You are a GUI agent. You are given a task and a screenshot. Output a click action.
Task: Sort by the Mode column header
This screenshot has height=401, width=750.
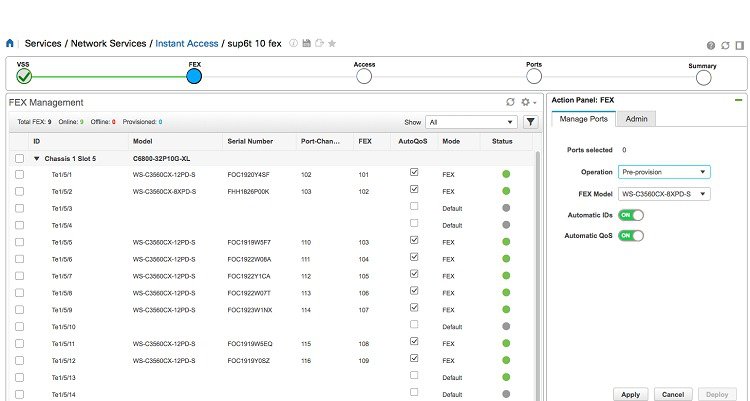451,141
